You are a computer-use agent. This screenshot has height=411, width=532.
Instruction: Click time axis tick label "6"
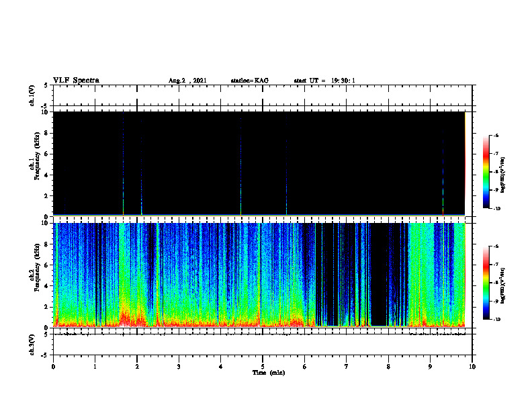coord(305,367)
